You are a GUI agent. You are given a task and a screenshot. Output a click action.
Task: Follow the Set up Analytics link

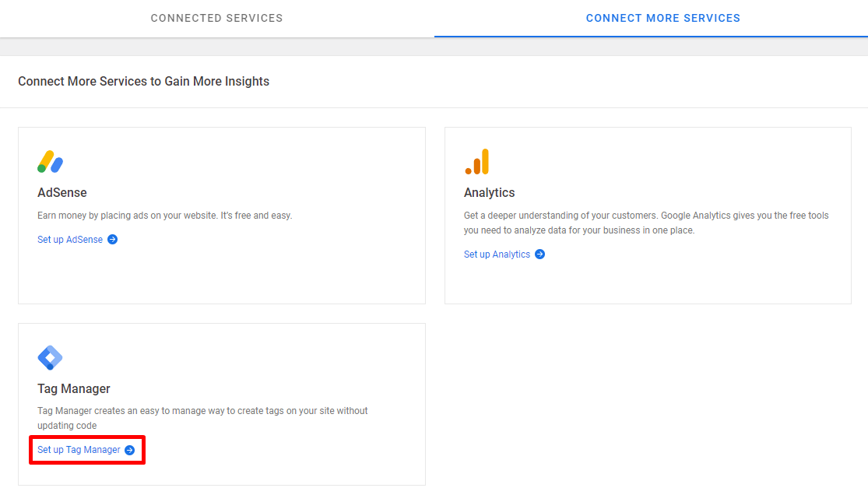point(497,255)
